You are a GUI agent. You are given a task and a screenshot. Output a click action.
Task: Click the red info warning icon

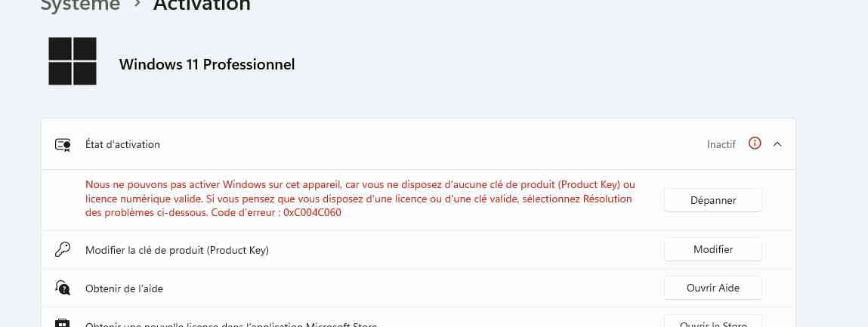point(755,143)
